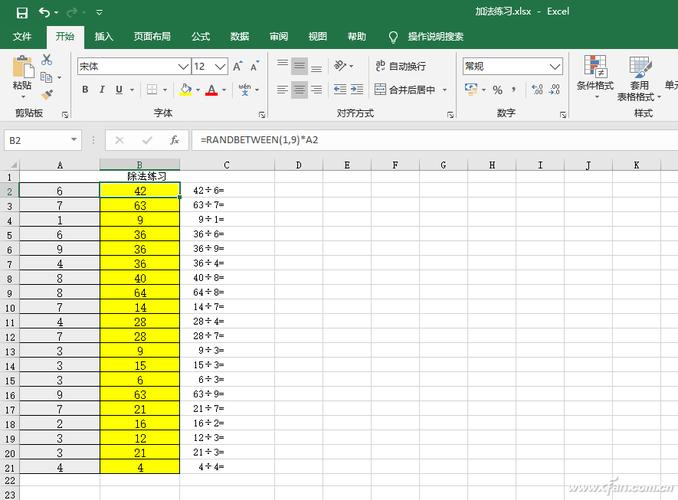The image size is (678, 500).
Task: Click decrease decimal icon
Action: click(x=554, y=90)
